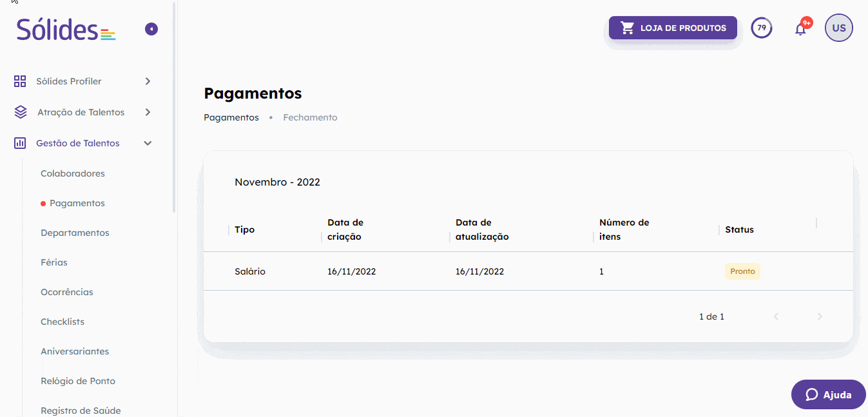Go to the next page arrow
The width and height of the screenshot is (868, 417).
click(x=820, y=316)
